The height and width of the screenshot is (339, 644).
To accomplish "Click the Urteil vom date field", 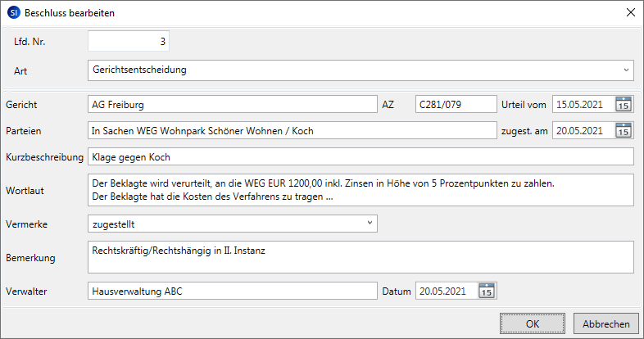I will click(x=583, y=104).
